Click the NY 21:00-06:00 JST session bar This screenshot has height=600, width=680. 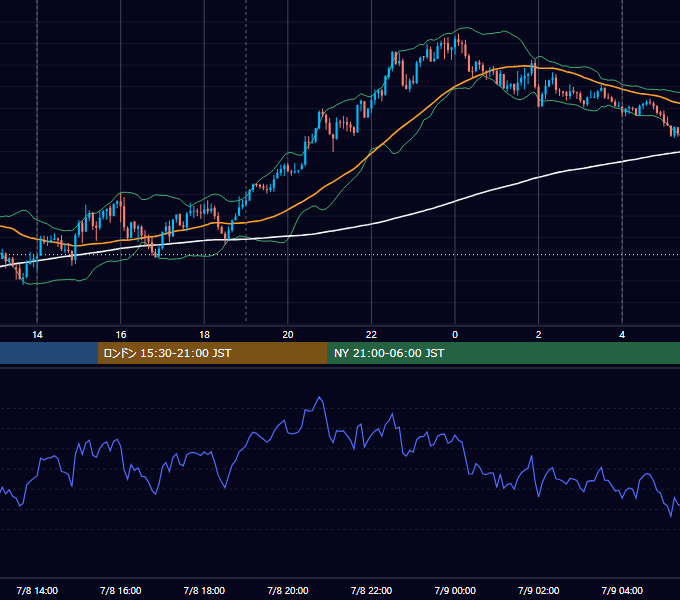[503, 353]
